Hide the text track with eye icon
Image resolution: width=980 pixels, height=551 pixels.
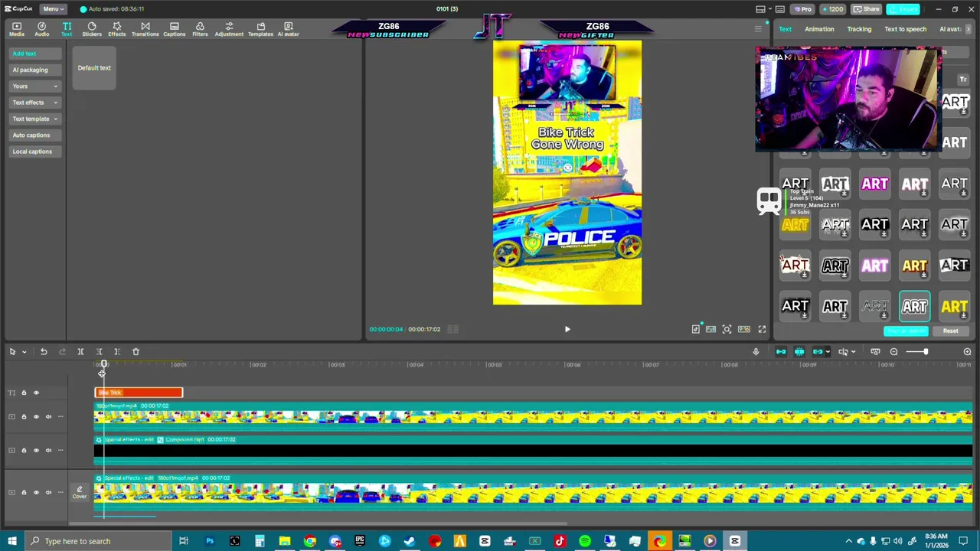(36, 393)
